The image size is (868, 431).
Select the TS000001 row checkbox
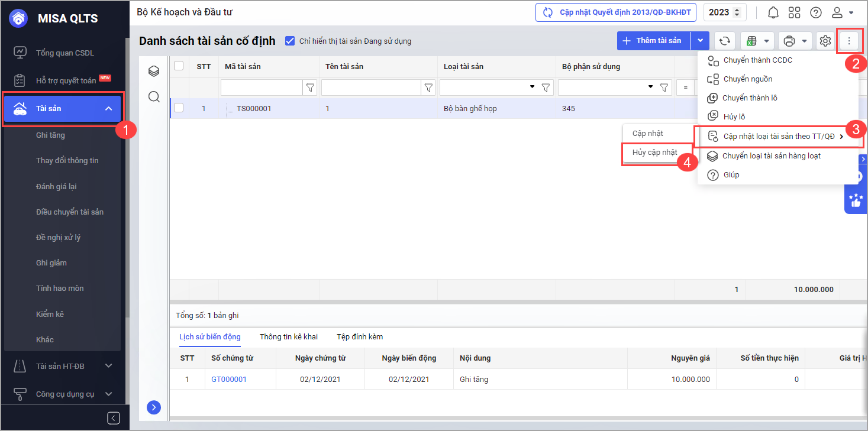(x=179, y=108)
